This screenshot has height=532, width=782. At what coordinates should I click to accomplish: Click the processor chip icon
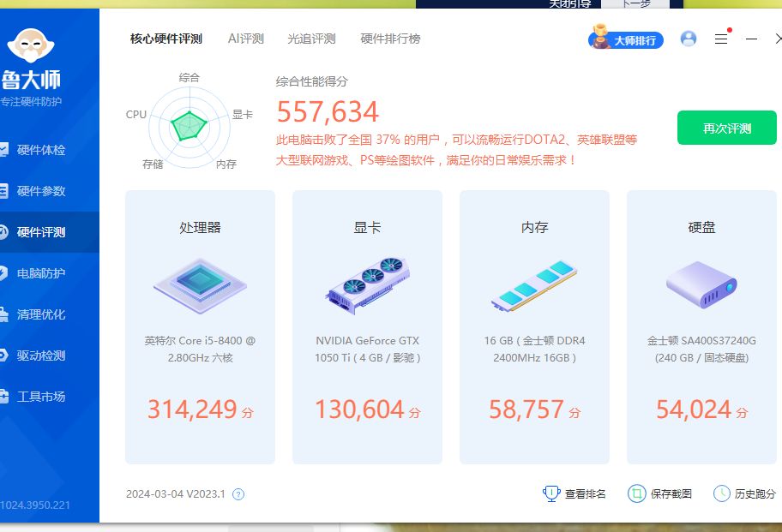point(200,286)
